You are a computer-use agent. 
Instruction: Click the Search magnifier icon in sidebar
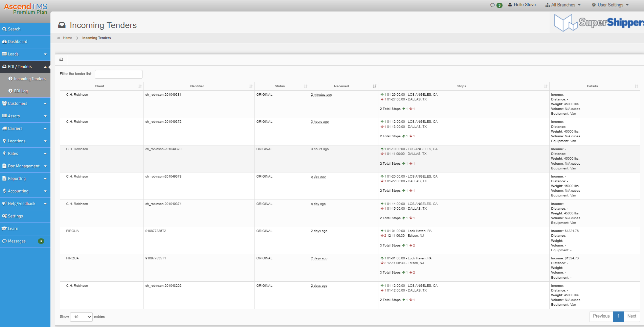pyautogui.click(x=4, y=29)
